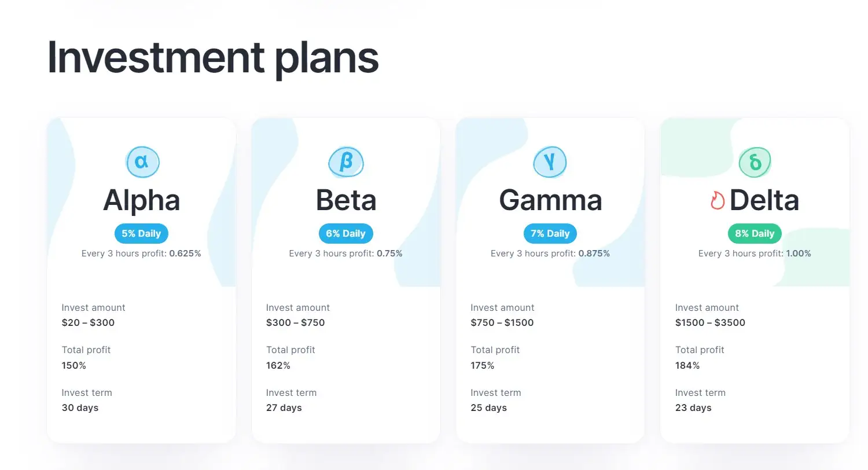This screenshot has width=868, height=470.
Task: Click the flame icon beside Delta
Action: [x=718, y=200]
